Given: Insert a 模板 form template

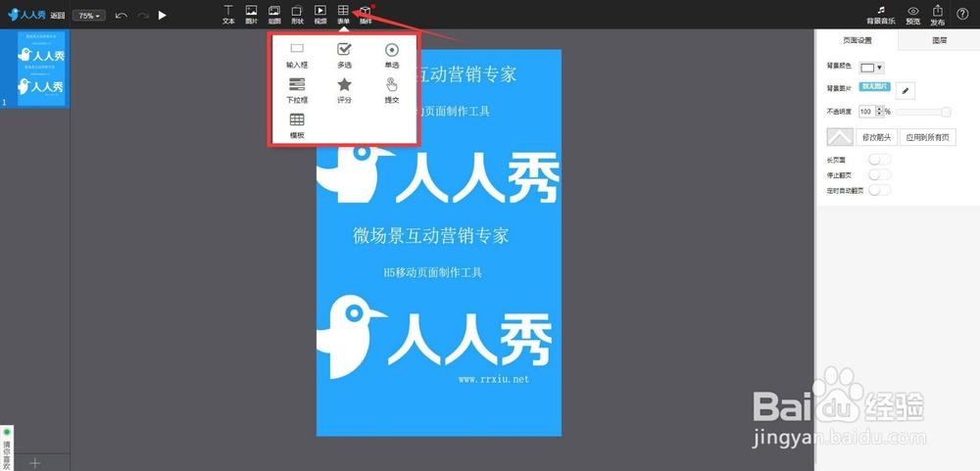Looking at the screenshot, I should tap(297, 125).
